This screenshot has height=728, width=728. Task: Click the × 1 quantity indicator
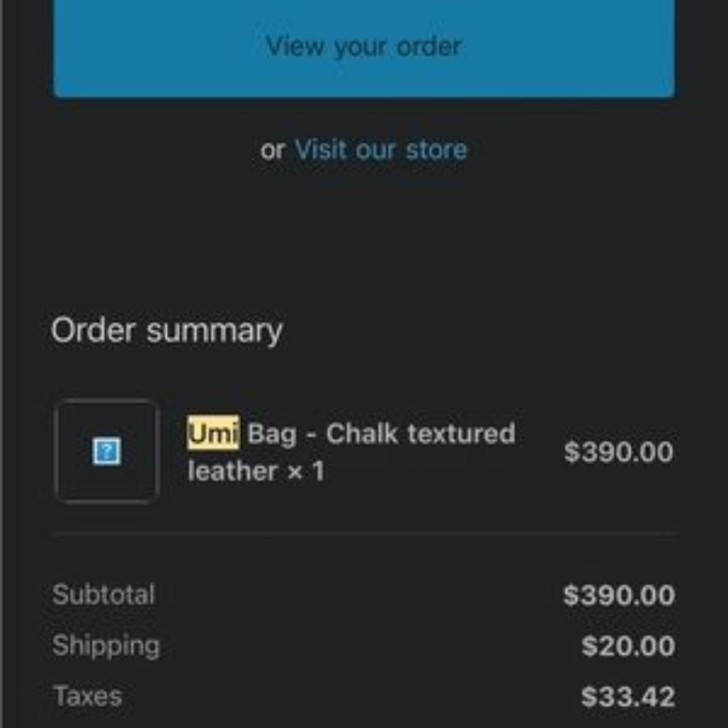coord(305,471)
